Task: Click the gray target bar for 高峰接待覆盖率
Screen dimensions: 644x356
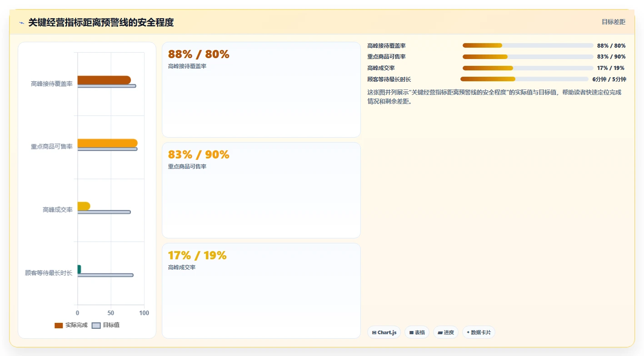Action: pos(107,86)
